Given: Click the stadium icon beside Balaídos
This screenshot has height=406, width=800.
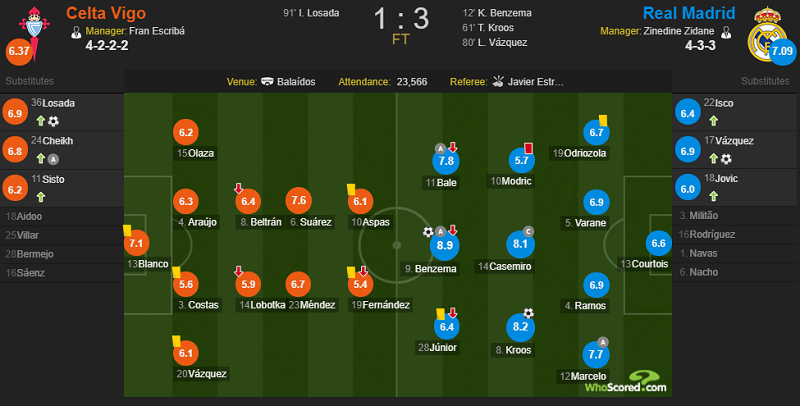Looking at the screenshot, I should tap(267, 82).
